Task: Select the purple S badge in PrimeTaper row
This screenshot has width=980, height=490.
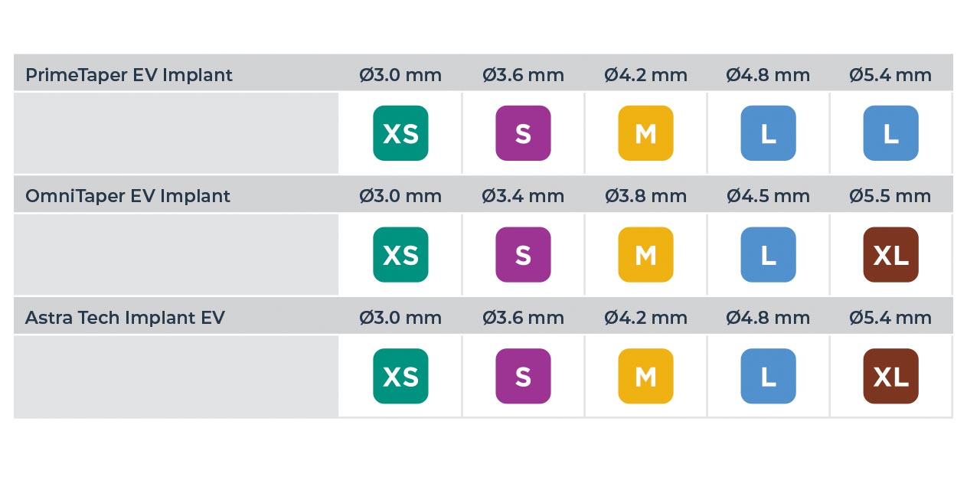Action: click(523, 133)
